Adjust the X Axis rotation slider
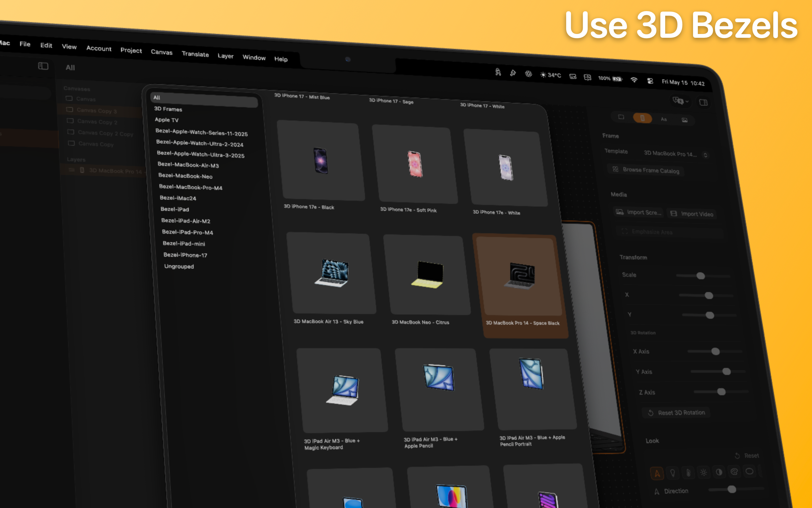This screenshot has width=812, height=508. pos(715,351)
